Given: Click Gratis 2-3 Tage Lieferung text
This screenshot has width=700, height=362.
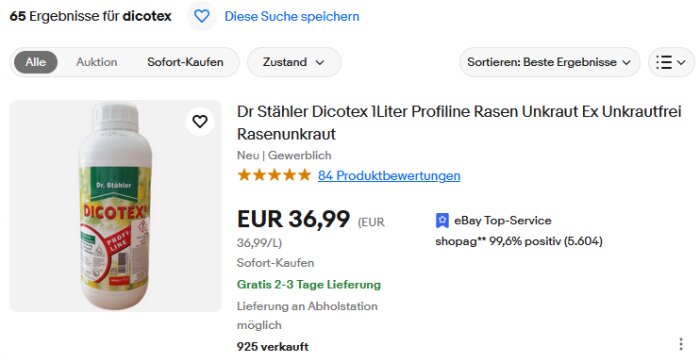Looking at the screenshot, I should tap(309, 284).
